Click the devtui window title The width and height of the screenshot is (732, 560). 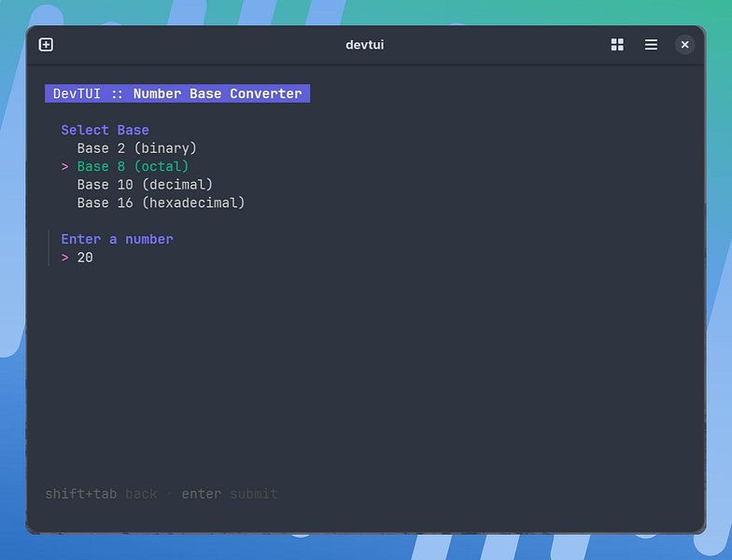point(364,45)
